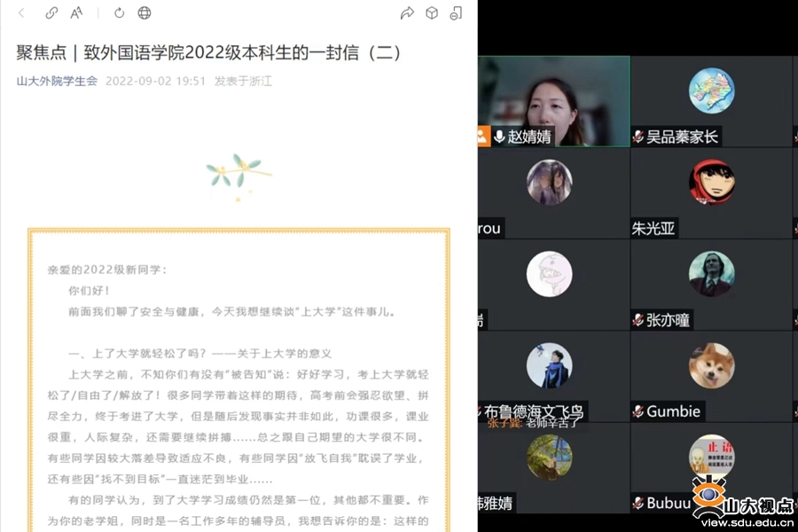Copy article link with chain icon
The image size is (798, 532).
click(51, 13)
